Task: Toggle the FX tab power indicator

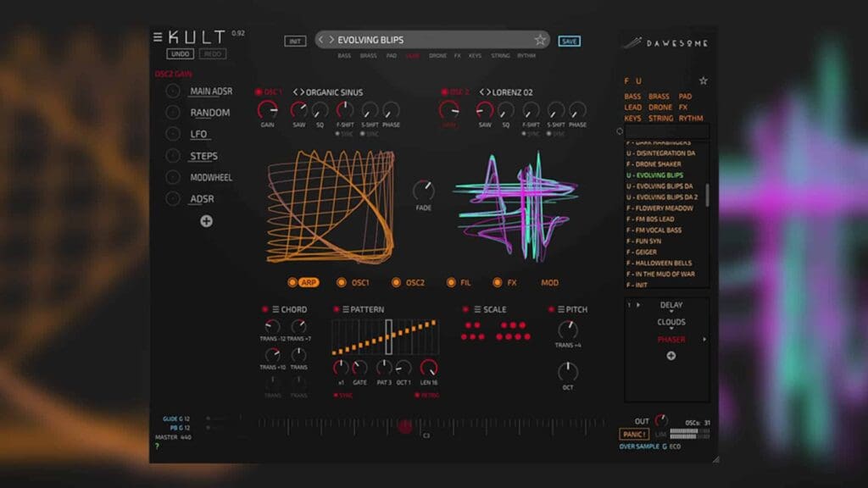Action: tap(497, 282)
